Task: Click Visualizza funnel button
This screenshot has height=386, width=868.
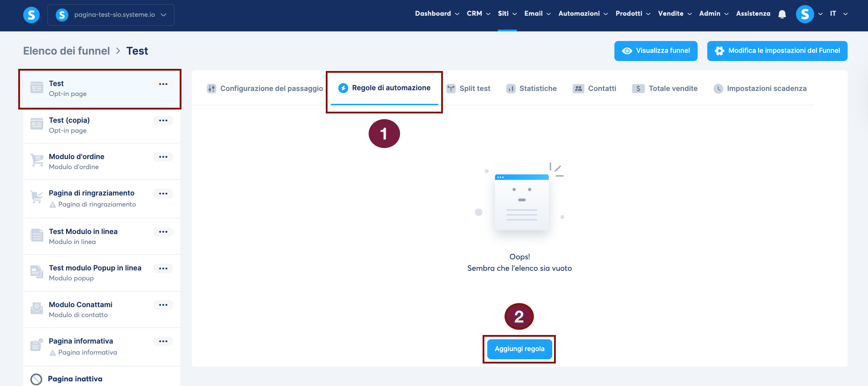Action: [656, 51]
